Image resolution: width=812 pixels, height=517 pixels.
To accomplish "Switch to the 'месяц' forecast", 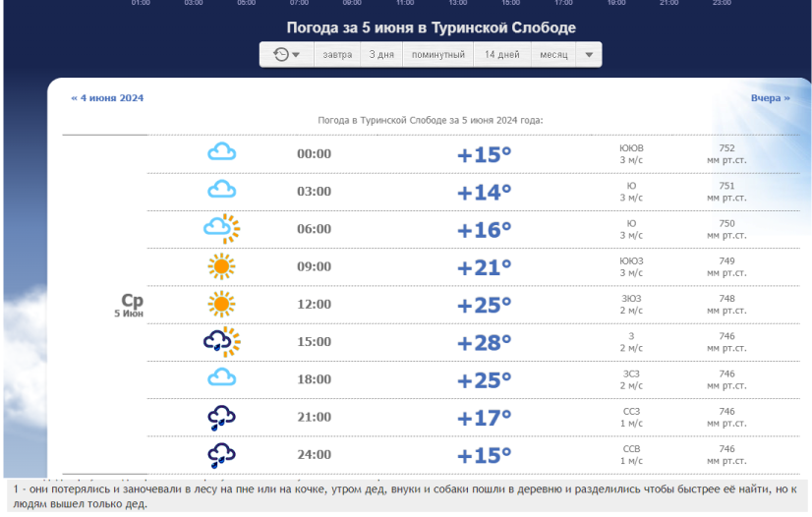I will (553, 55).
